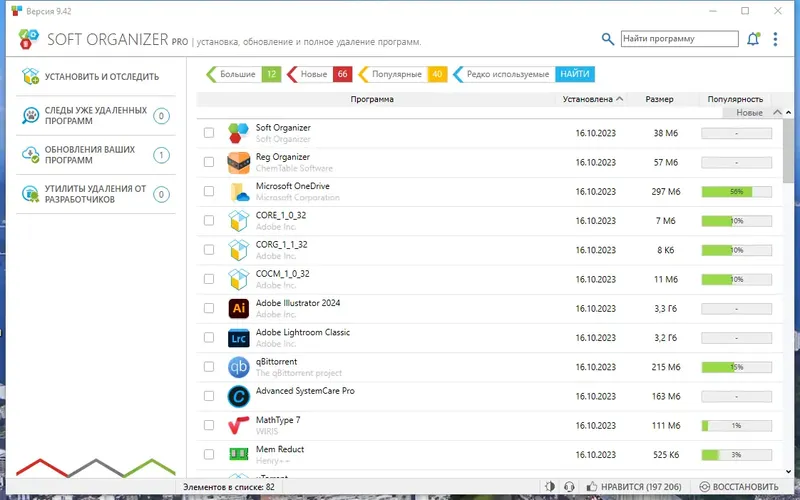Screen dimensions: 800x500
Task: Click the Версия 9.42 title text
Action: pyautogui.click(x=49, y=11)
